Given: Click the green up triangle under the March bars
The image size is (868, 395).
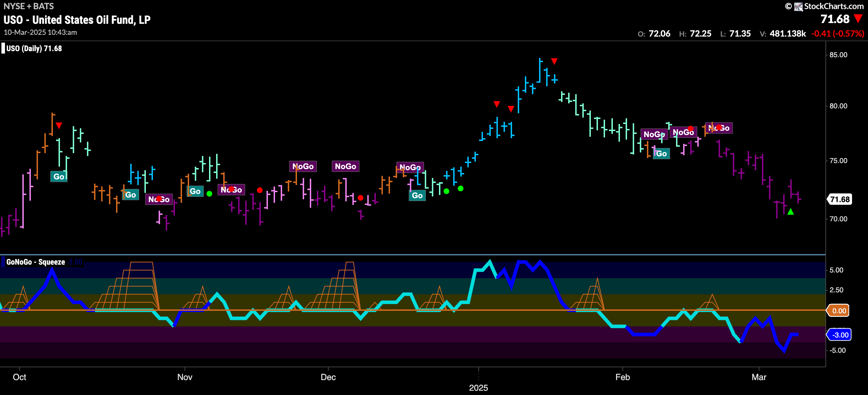Looking at the screenshot, I should tap(791, 212).
